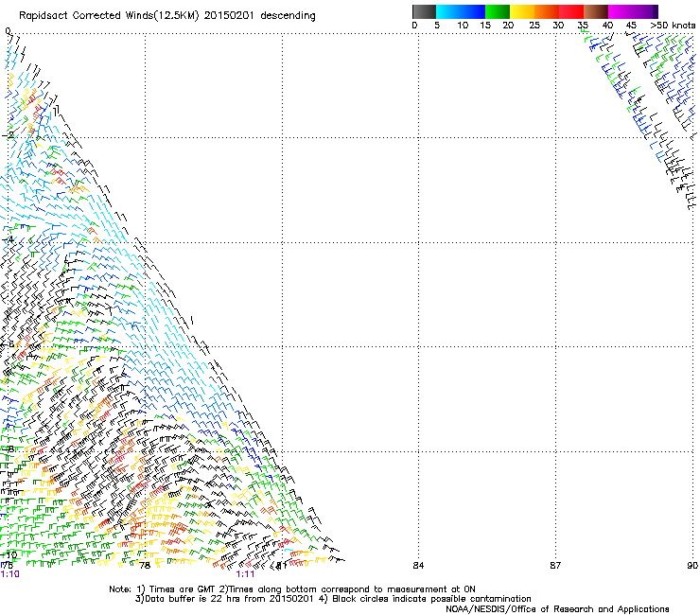Click the green 15-20 knots legend swatch
Image resolution: width=700 pixels, height=615 pixels.
(498, 11)
